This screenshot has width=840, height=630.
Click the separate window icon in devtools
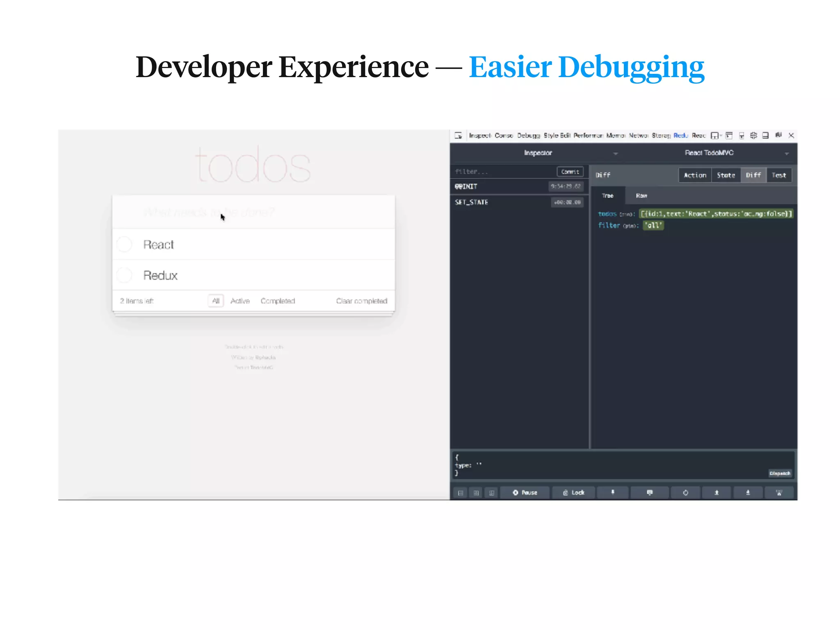coord(778,135)
